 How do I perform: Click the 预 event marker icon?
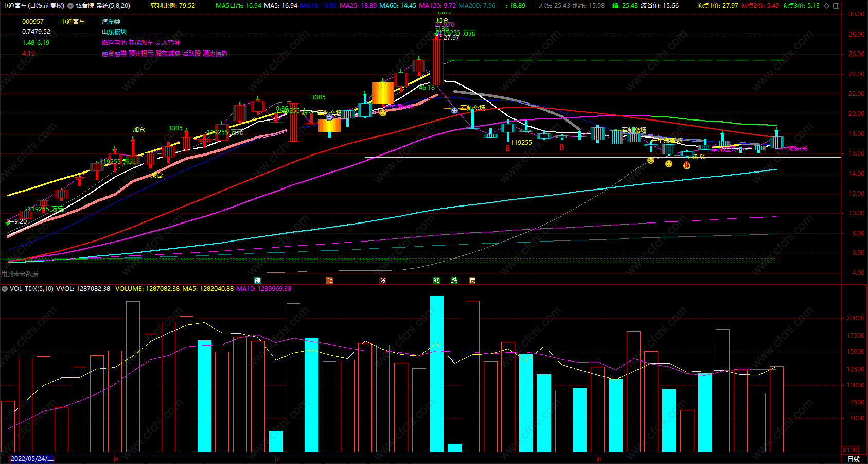[330, 280]
